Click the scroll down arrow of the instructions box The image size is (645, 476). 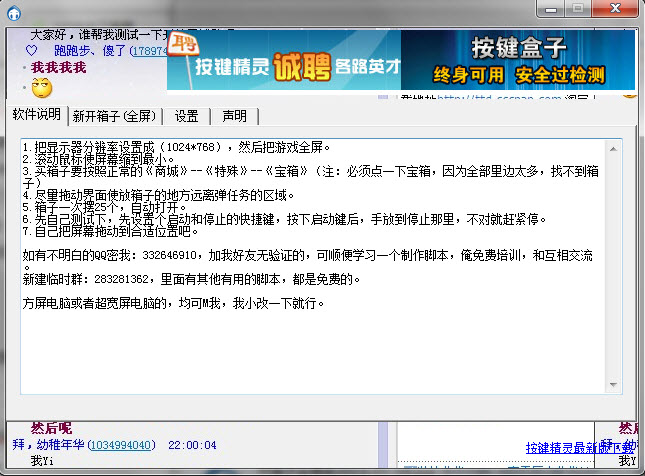tap(613, 385)
